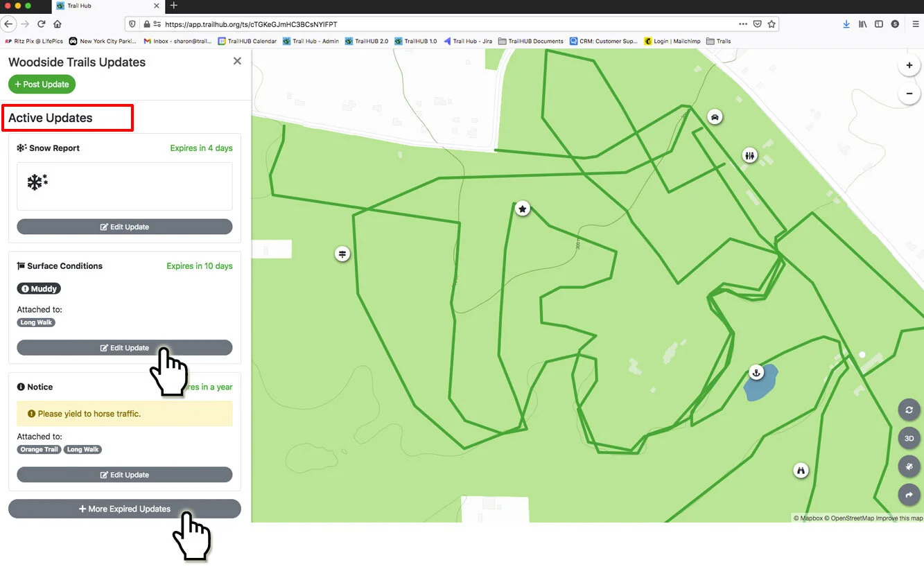Expand More Expired Updates
Viewport: 924px width, 569px height.
click(125, 509)
